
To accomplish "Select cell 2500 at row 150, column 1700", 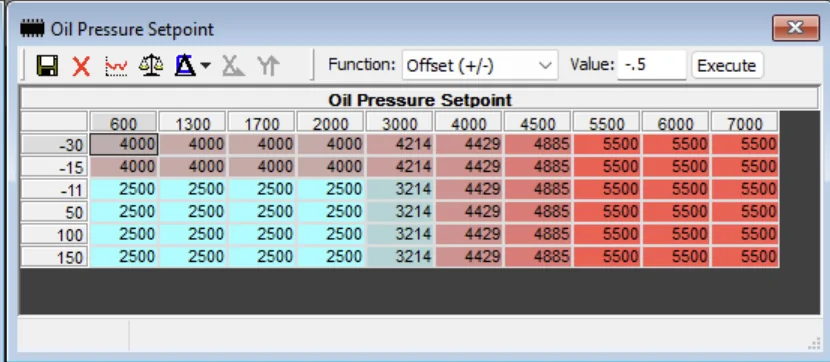I will 261,257.
